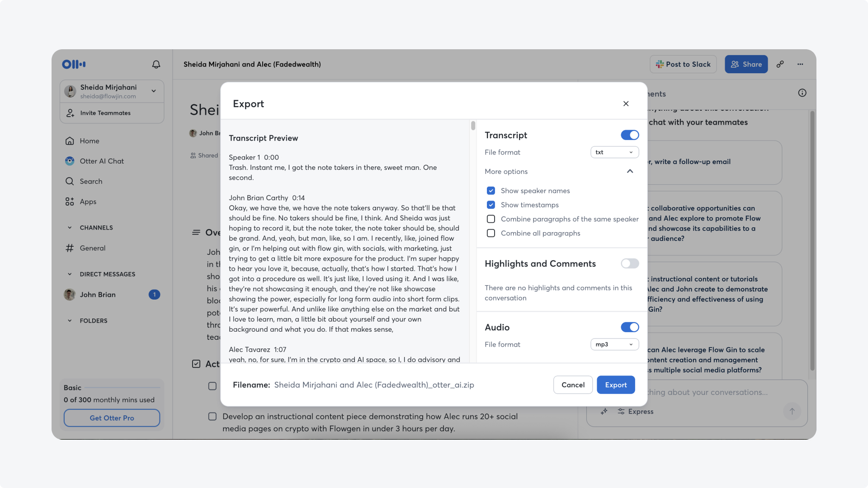
Task: Check the instructional content action item
Action: tap(212, 417)
